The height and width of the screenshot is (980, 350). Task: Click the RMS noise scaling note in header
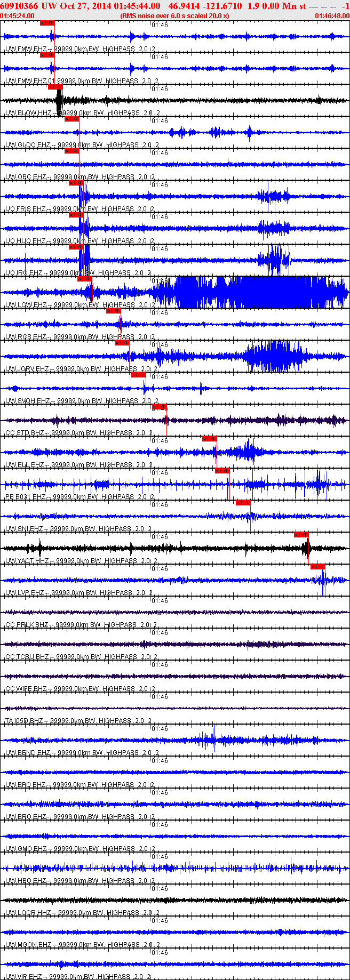[175, 16]
